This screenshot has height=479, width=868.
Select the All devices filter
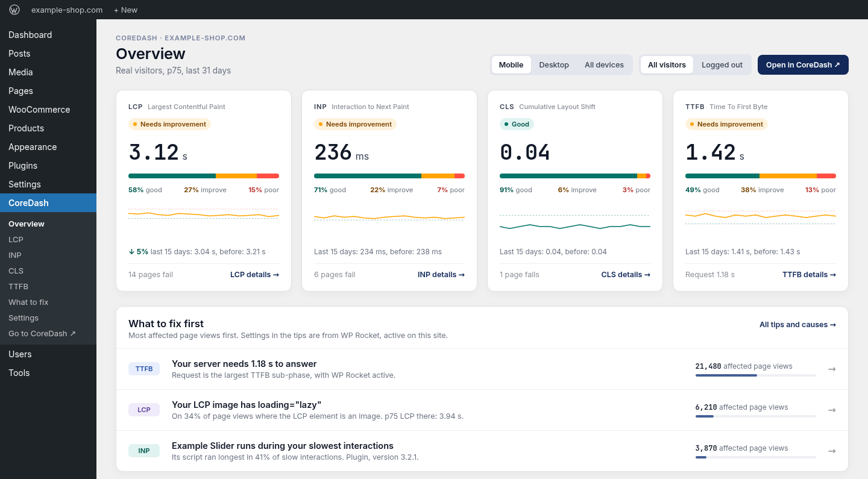[604, 65]
